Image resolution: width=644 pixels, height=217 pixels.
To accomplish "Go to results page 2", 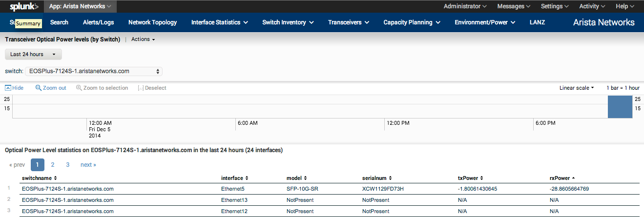I will (53, 165).
